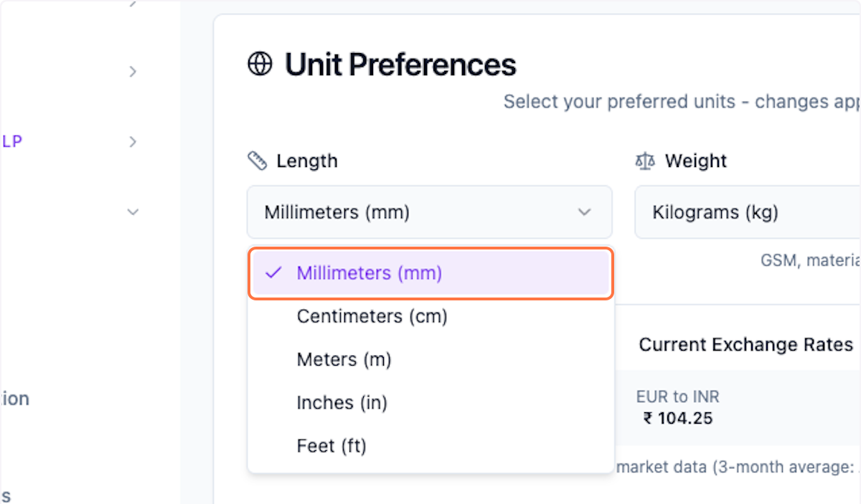Expand the sidebar chevron beside the LP item
This screenshot has height=504, width=861.
[x=133, y=142]
